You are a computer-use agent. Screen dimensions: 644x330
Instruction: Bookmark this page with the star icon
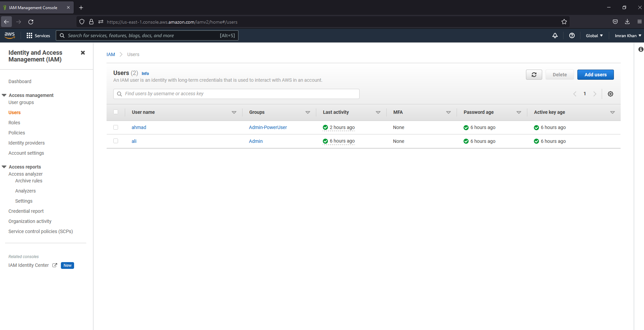tap(564, 22)
